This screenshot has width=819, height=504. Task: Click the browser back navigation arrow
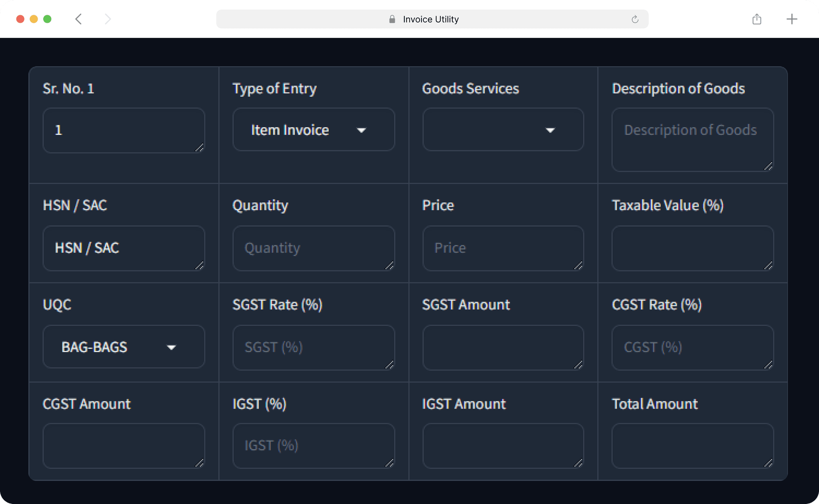tap(78, 19)
